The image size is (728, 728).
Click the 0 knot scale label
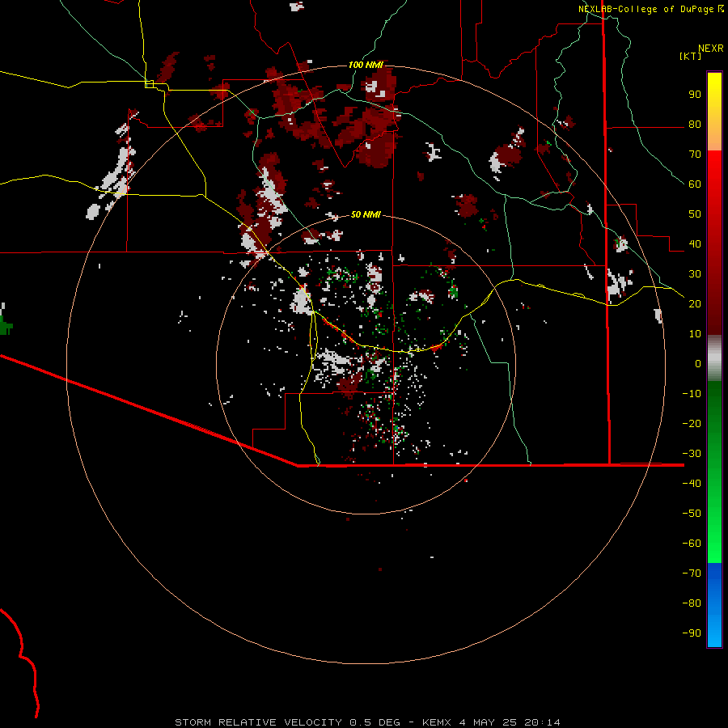(x=698, y=364)
